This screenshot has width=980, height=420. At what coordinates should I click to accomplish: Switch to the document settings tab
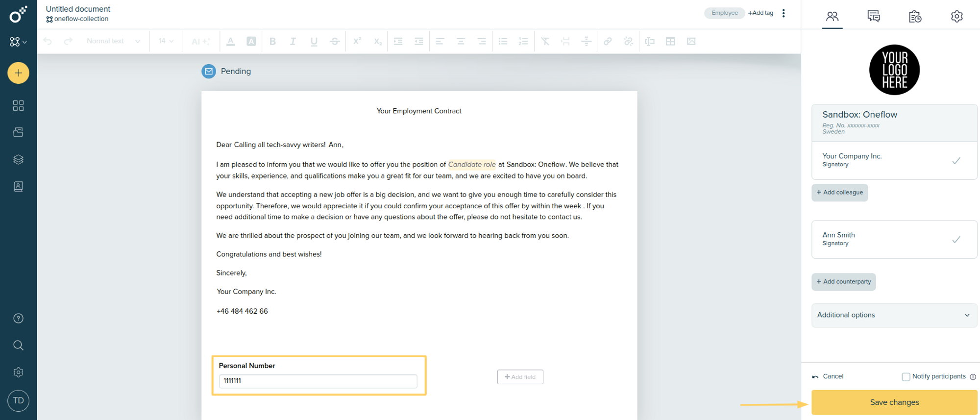(x=956, y=16)
